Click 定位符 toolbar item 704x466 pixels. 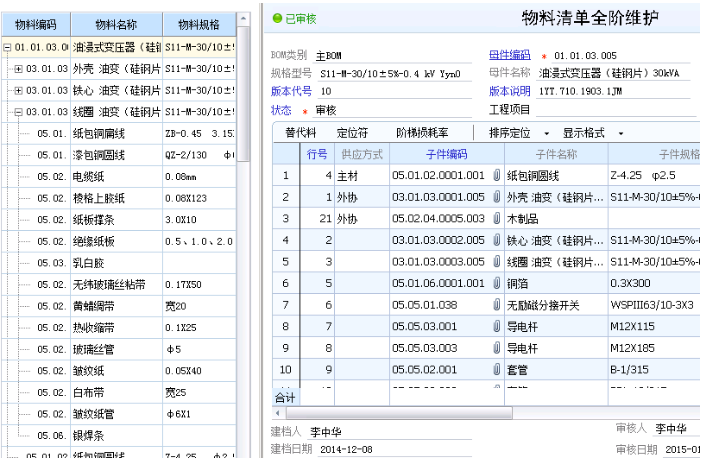(x=352, y=133)
